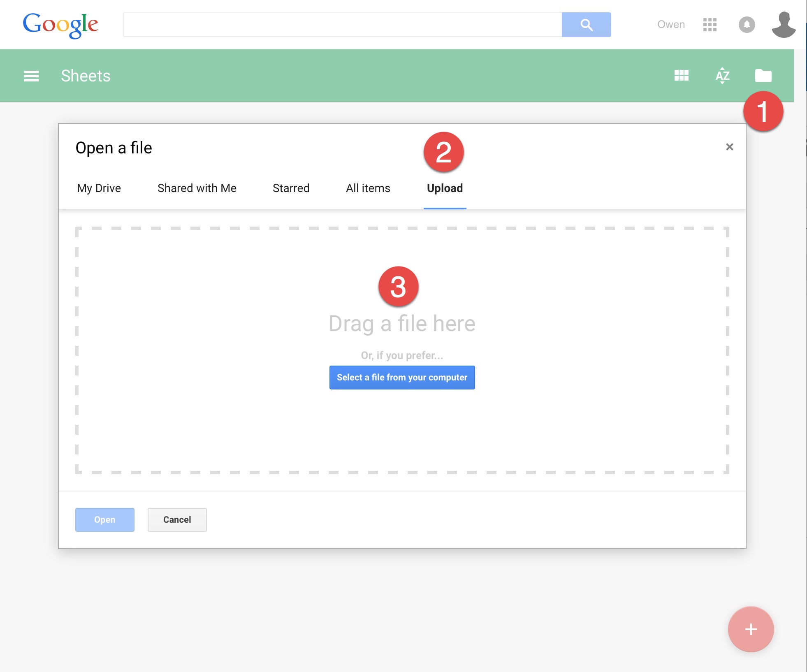The height and width of the screenshot is (672, 807).
Task: Go to All items tab
Action: (368, 188)
